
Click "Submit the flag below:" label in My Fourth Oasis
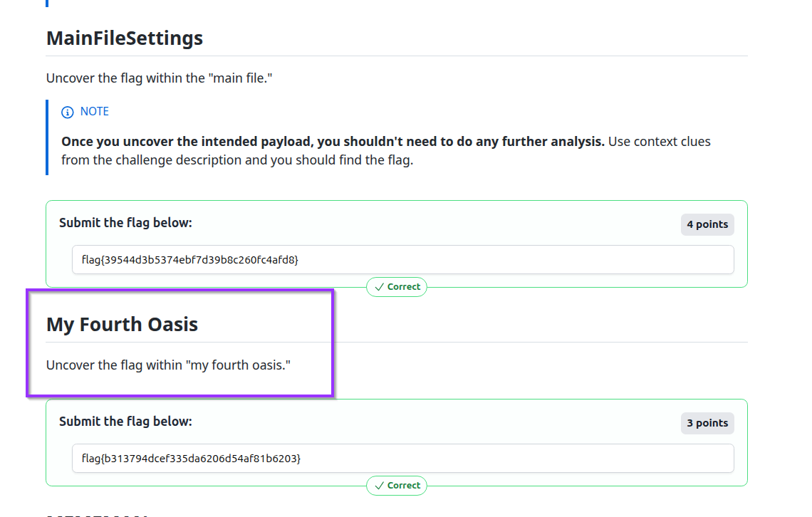pos(125,422)
